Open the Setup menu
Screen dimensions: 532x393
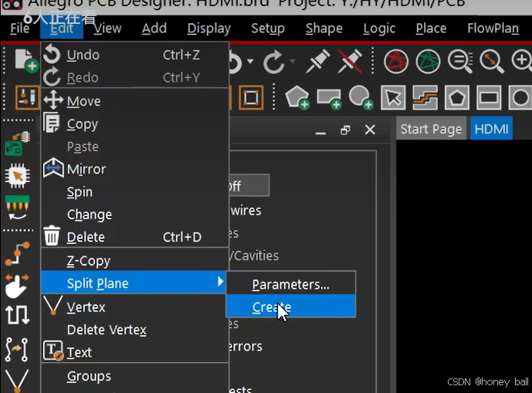pyautogui.click(x=268, y=28)
